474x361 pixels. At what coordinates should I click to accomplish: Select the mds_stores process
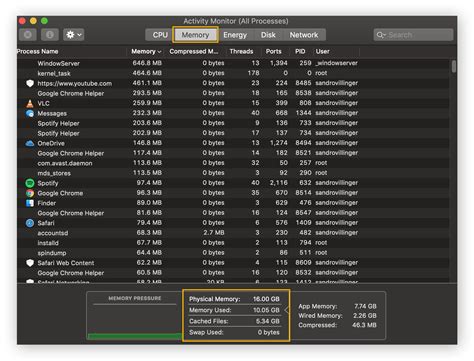(54, 173)
